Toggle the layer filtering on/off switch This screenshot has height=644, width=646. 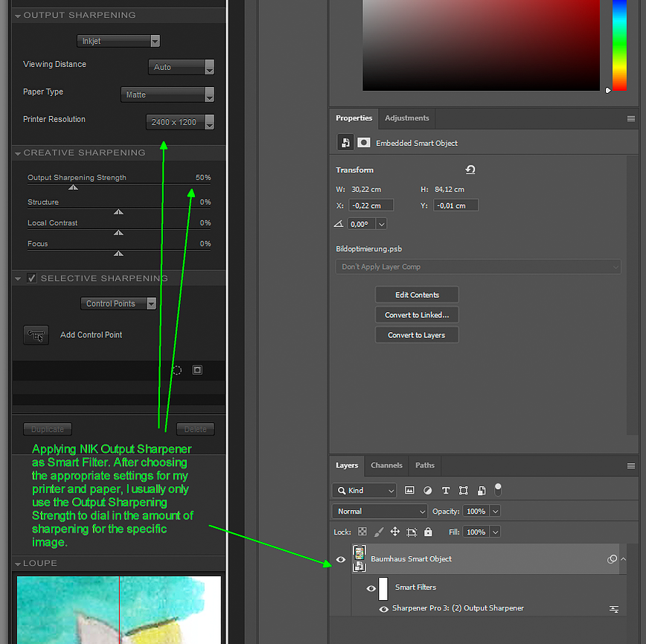[498, 489]
